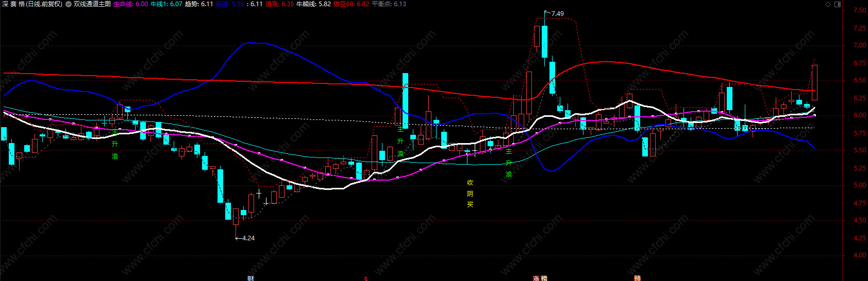Viewport: 868px width, 281px height.
Task: Click the 6.50 price axis label
Action: point(860,80)
